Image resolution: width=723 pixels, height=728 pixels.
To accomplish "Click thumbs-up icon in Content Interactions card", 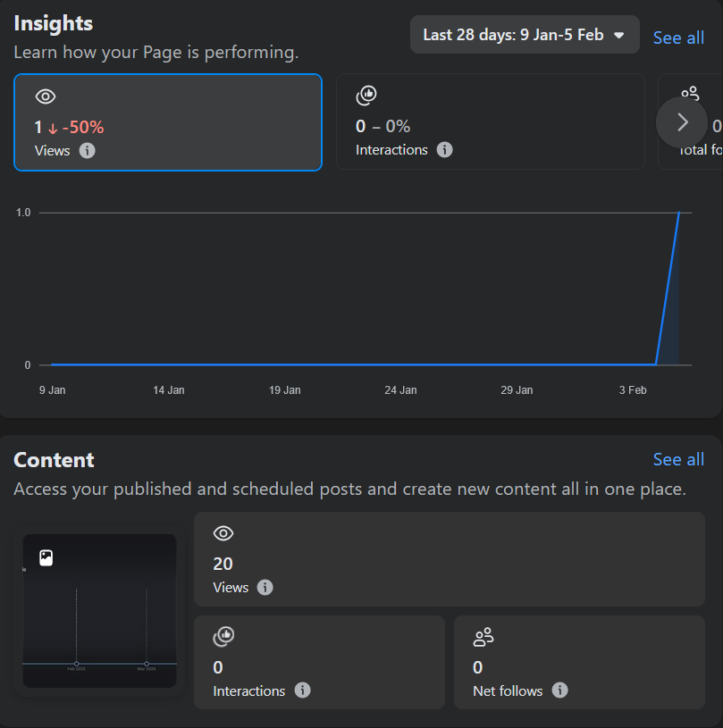I will click(x=223, y=637).
